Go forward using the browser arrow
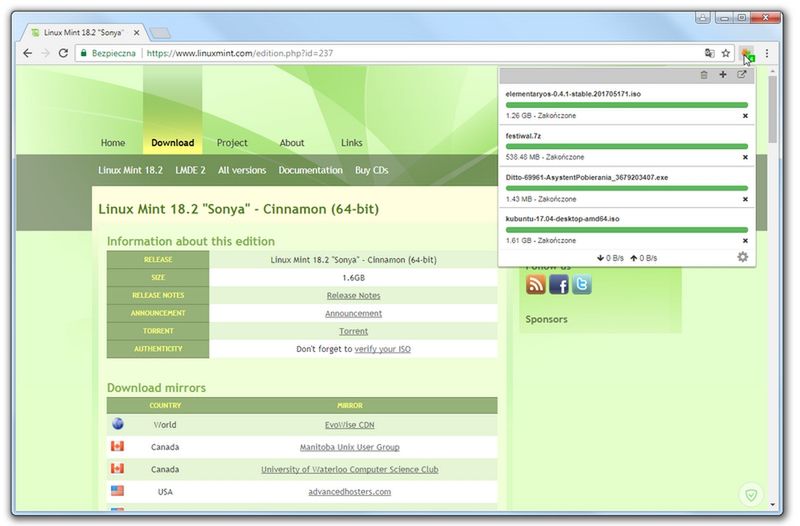The image size is (800, 526). [x=45, y=53]
